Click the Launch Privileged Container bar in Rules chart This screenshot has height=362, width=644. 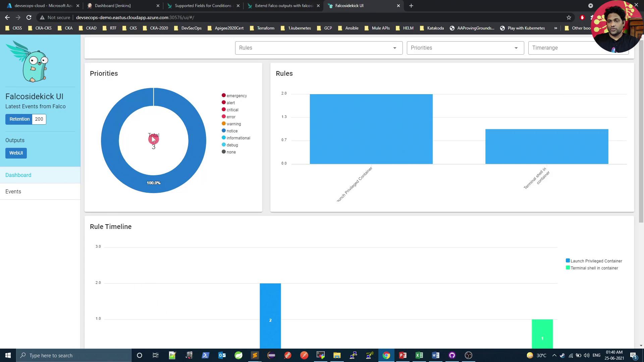[x=371, y=129]
